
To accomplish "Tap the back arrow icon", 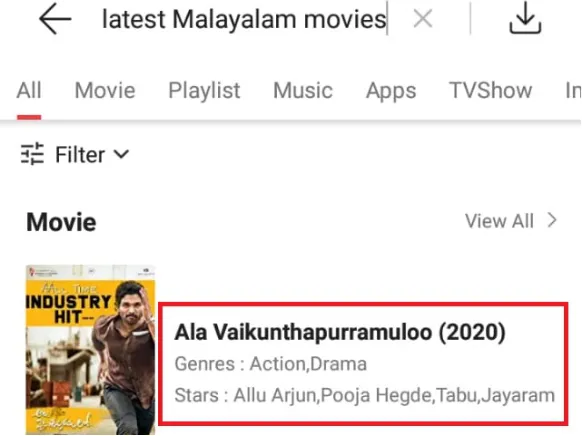I will click(x=55, y=19).
